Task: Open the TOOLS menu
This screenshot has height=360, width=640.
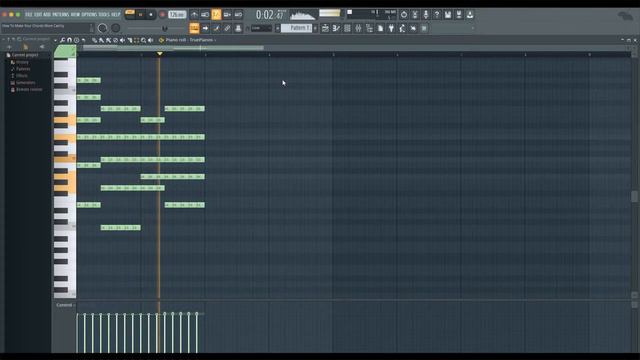Action: pos(104,14)
